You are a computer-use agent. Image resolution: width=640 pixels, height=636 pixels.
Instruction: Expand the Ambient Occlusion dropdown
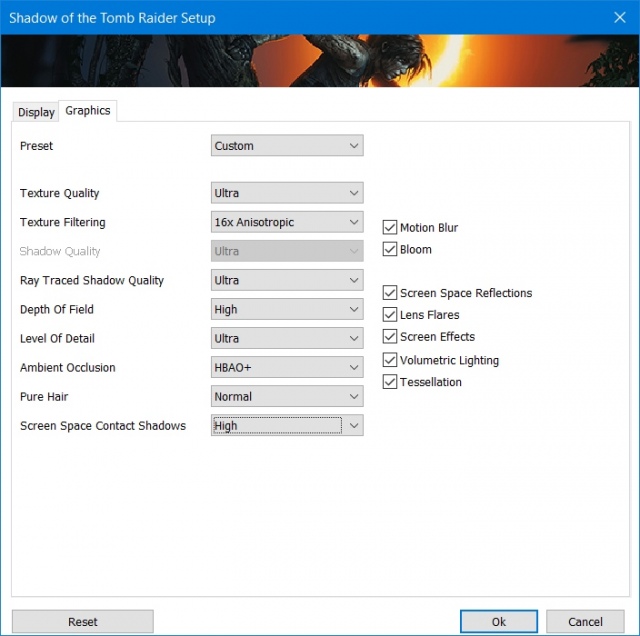[287, 367]
